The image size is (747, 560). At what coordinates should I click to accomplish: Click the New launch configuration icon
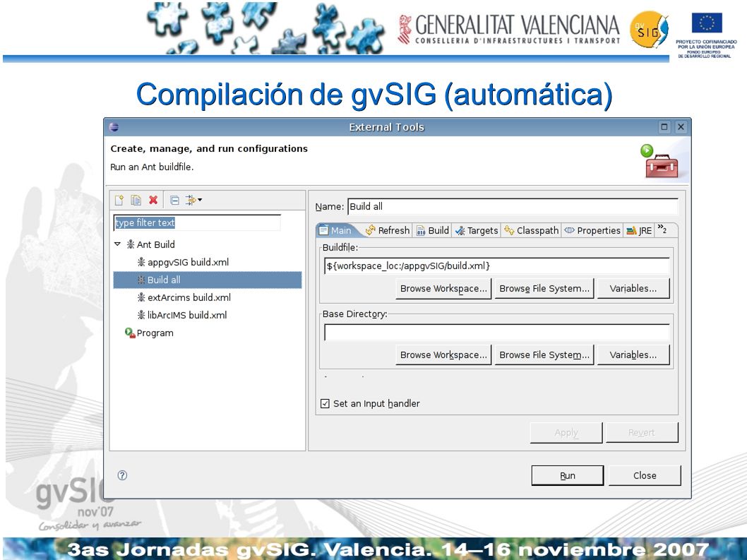(x=119, y=200)
